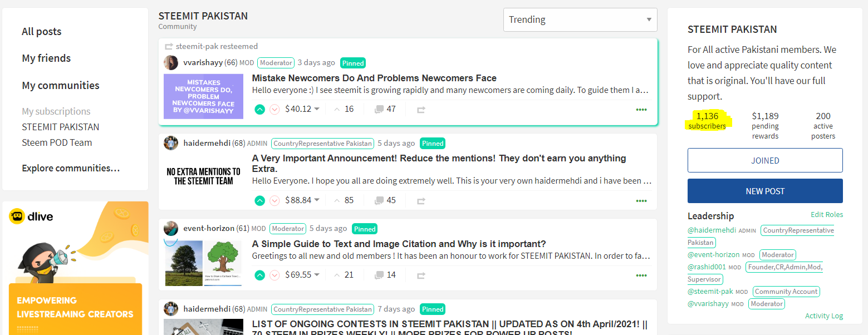The width and height of the screenshot is (868, 335).
Task: Click the 200 active posters stat
Action: (823, 125)
